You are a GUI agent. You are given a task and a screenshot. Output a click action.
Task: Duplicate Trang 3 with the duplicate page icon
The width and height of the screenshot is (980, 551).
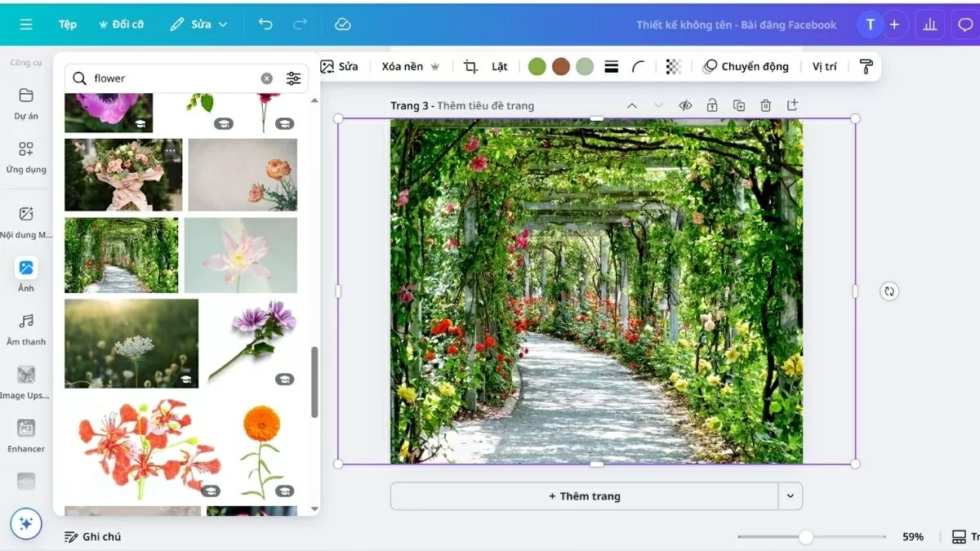point(738,104)
